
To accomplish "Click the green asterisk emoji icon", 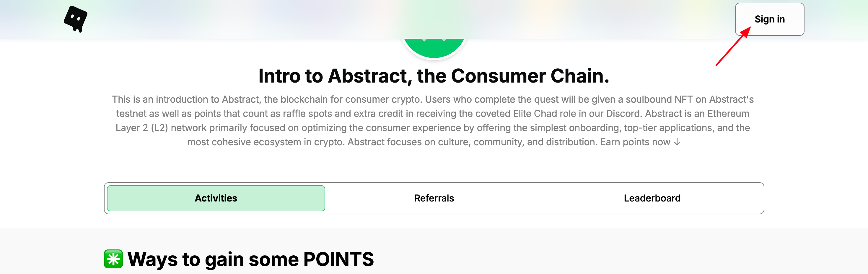I will [x=113, y=259].
